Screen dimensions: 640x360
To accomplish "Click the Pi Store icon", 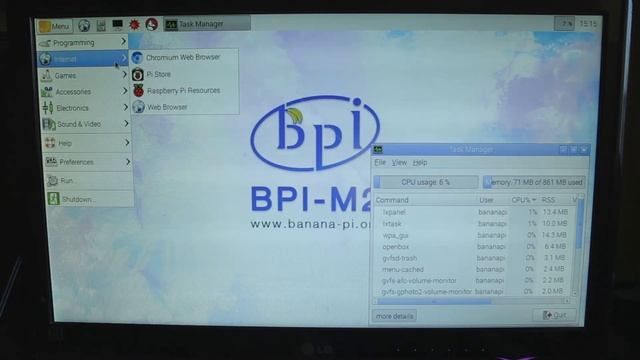I will pyautogui.click(x=138, y=74).
